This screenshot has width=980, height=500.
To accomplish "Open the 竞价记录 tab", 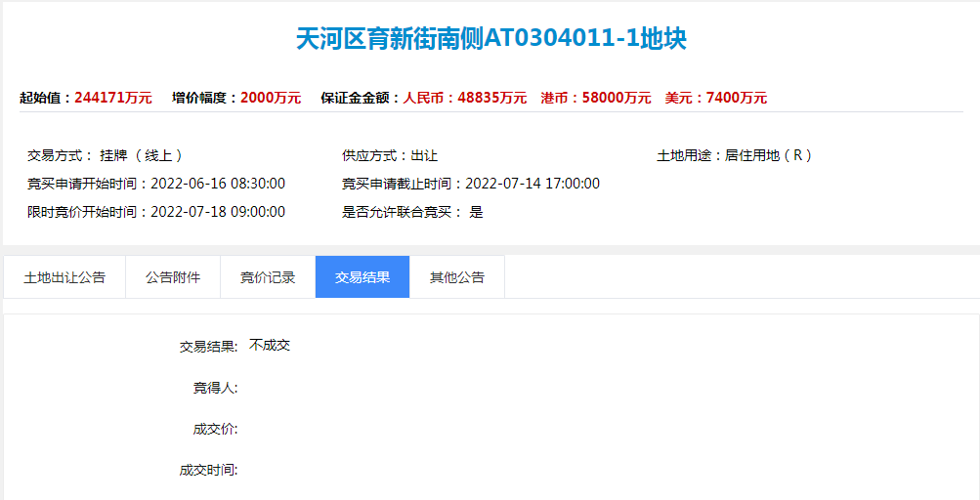I will coord(268,277).
